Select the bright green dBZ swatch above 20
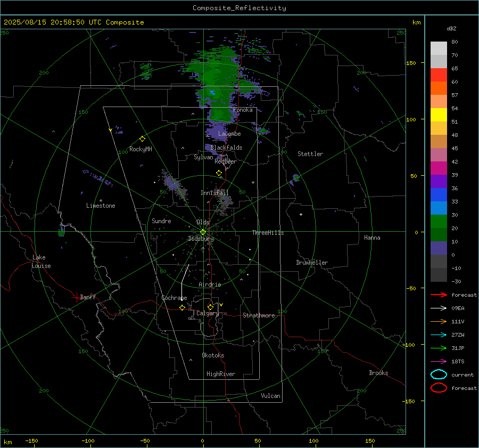 tap(439, 222)
